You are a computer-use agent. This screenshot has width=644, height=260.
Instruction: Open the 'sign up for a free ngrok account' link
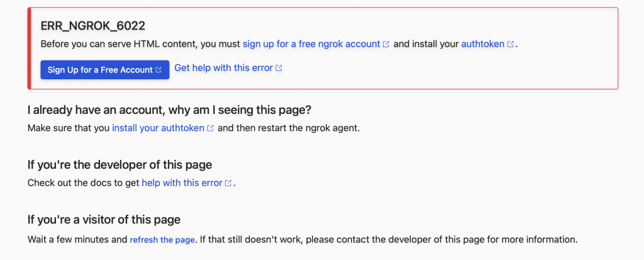point(311,44)
